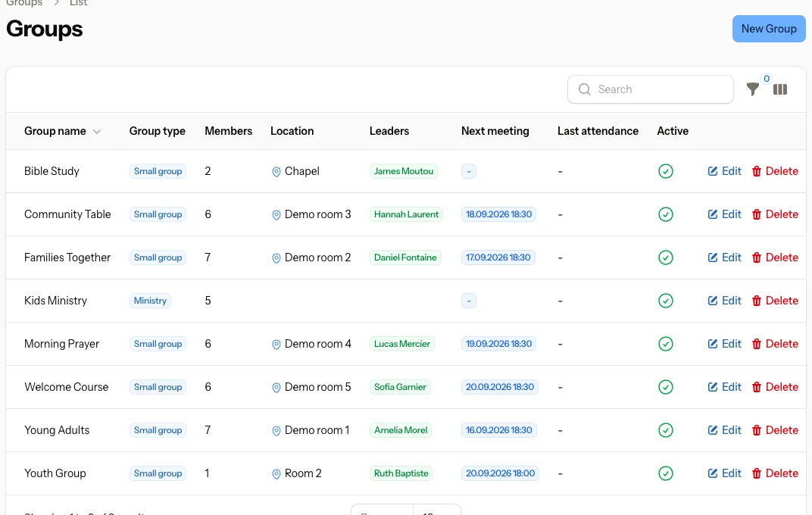Screen dimensions: 812x515
Task: Click active checkmark for Bible Study
Action: click(666, 171)
